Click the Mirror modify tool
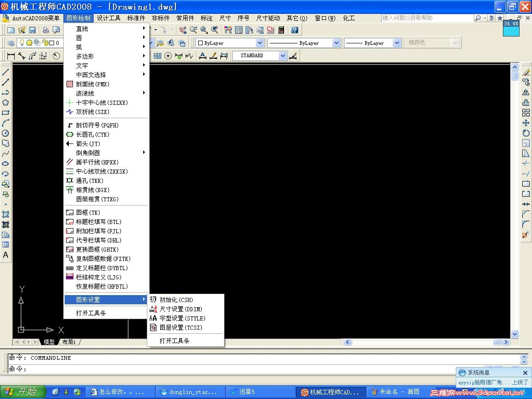The height and width of the screenshot is (399, 532). point(526,92)
